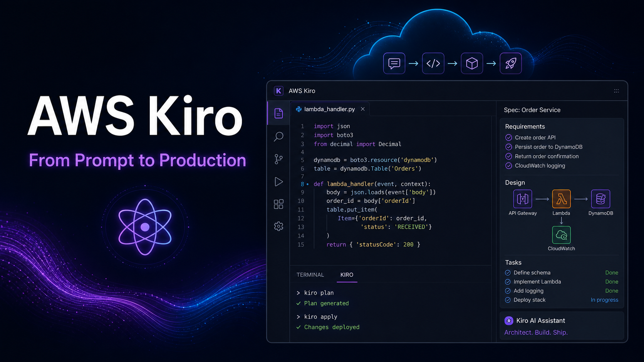
Task: Toggle the CloudWatch logging checkmark
Action: 508,166
